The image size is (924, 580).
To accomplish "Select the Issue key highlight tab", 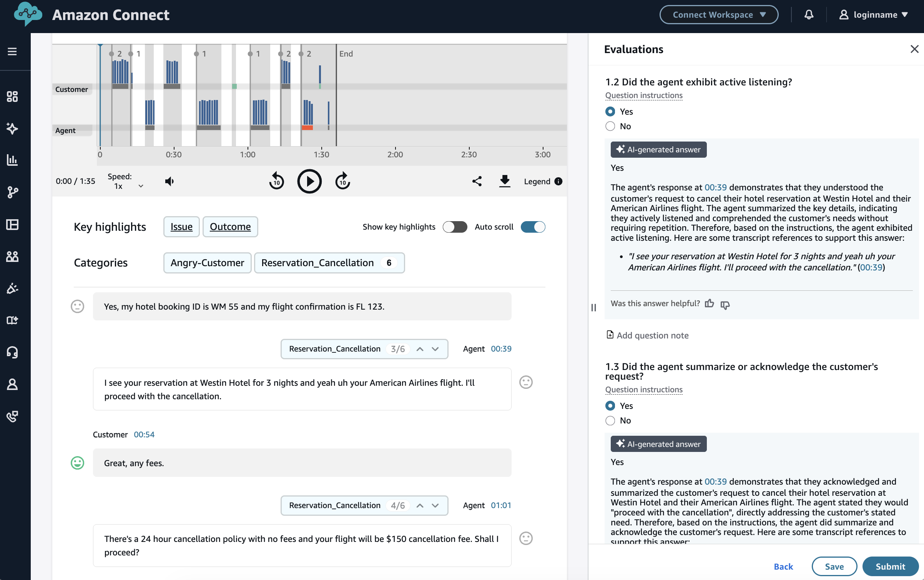I will coord(181,227).
